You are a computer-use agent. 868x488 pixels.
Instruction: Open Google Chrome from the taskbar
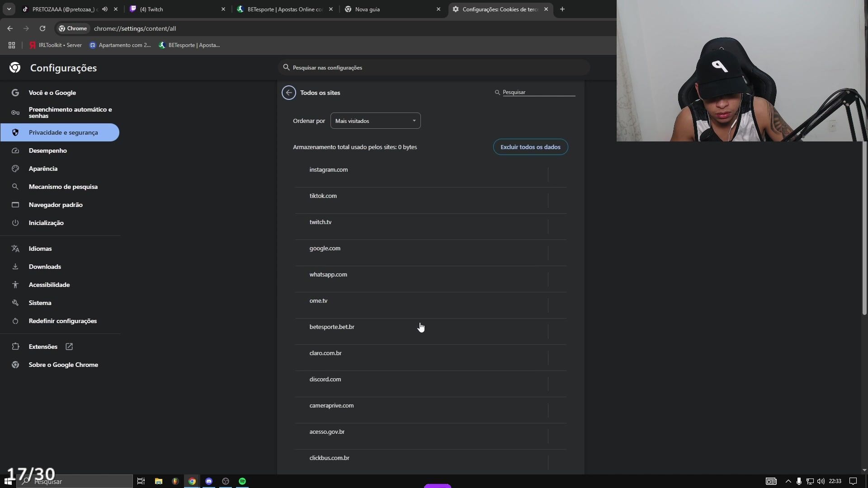coord(192,481)
